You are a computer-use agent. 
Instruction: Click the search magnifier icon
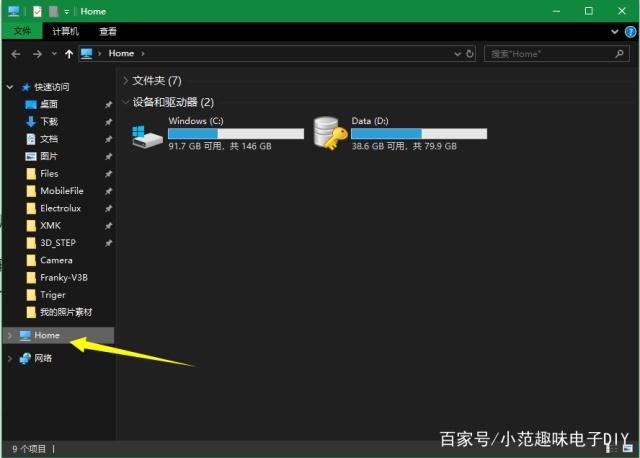click(620, 53)
